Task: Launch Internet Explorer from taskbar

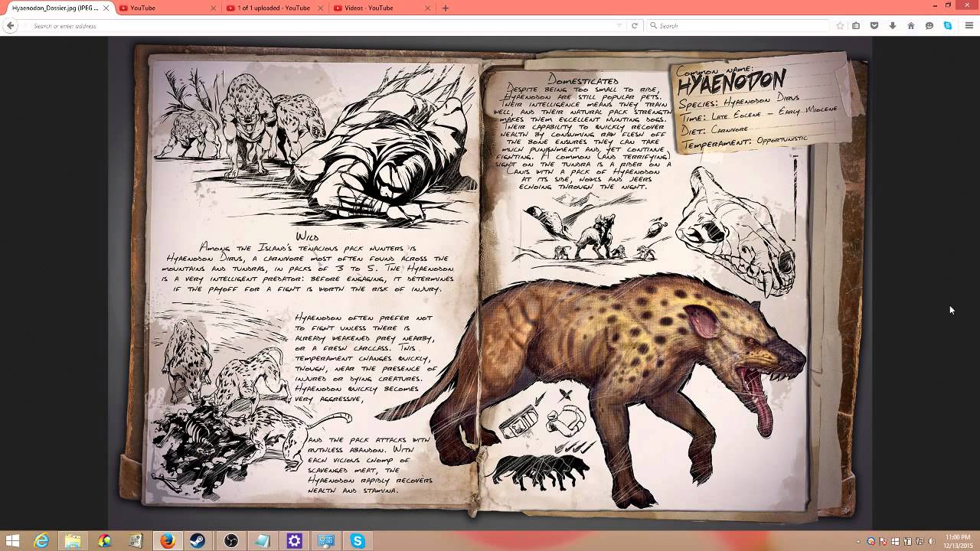Action: point(41,541)
